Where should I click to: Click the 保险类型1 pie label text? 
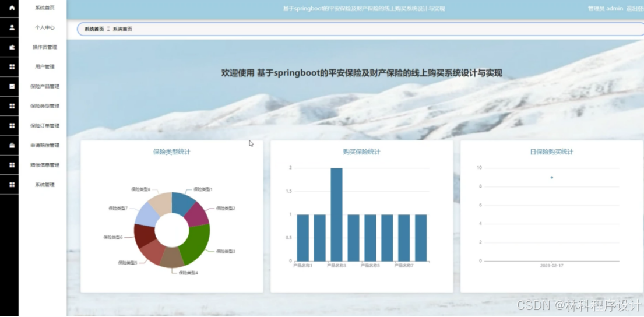point(203,189)
